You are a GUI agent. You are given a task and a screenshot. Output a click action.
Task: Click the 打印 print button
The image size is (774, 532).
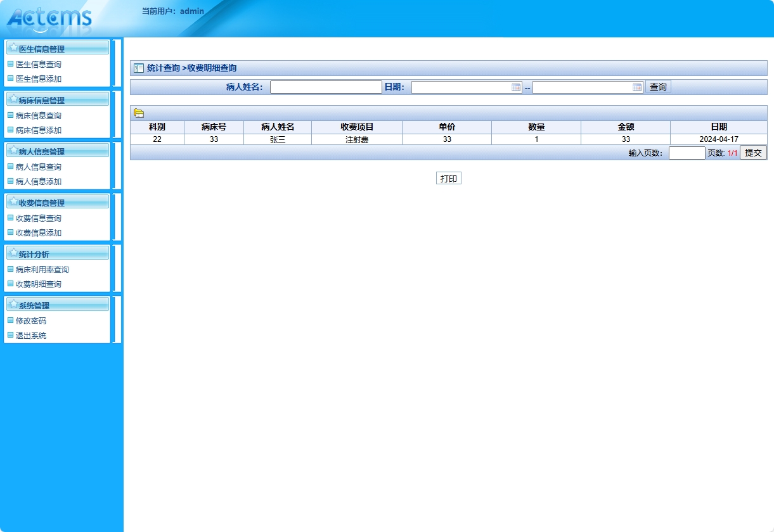click(x=449, y=179)
